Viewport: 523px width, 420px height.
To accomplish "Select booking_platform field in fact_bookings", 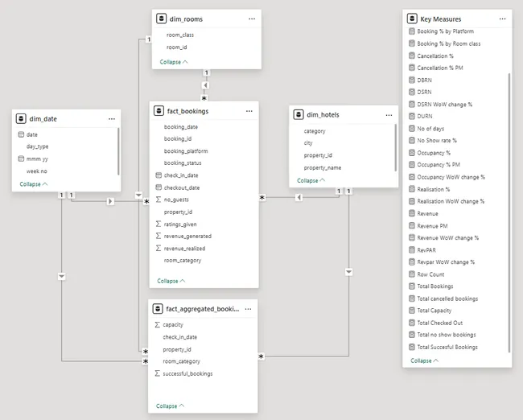I will point(186,151).
